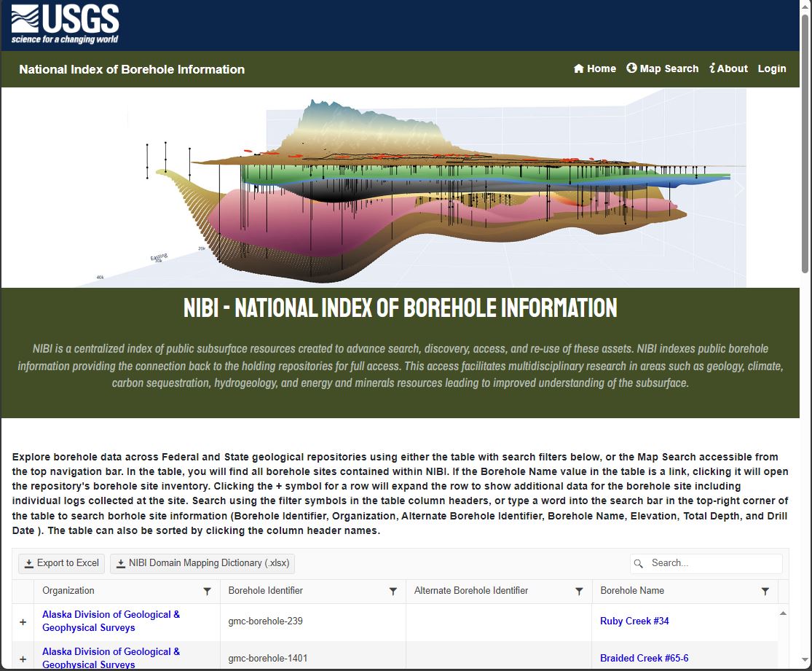Open the Braided Creek #65-6 borehole link
812x671 pixels.
[645, 658]
